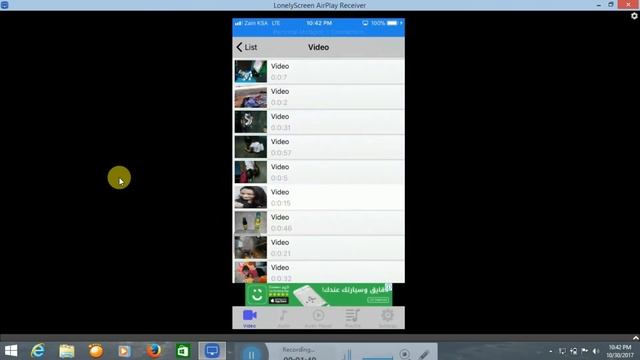The image size is (640, 360).
Task: Open the video lasting 0:0:7
Action: [319, 71]
